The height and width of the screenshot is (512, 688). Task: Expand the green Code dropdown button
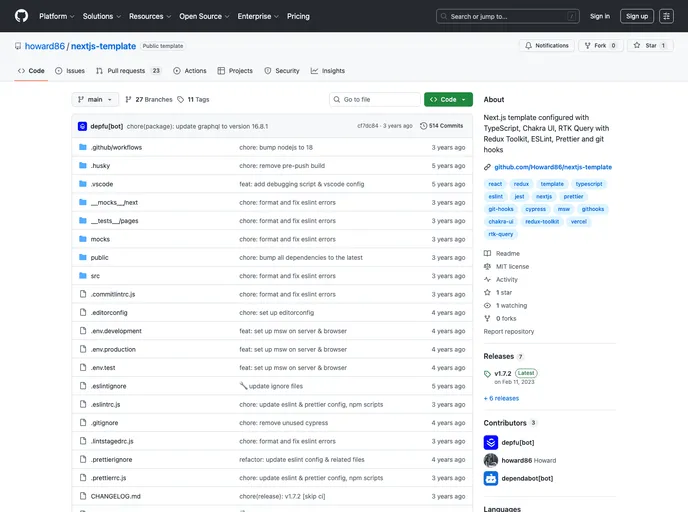tap(448, 100)
